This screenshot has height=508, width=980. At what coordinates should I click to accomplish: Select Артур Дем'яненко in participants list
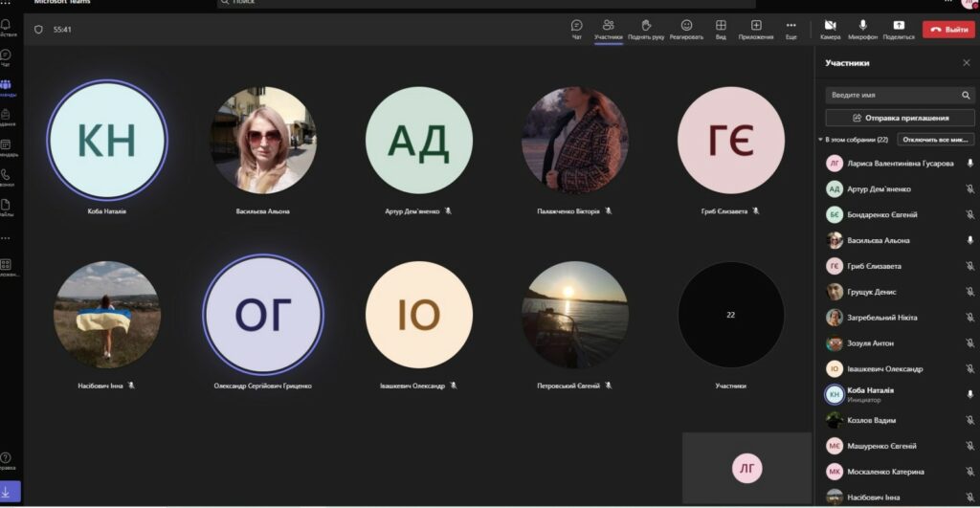tap(899, 188)
